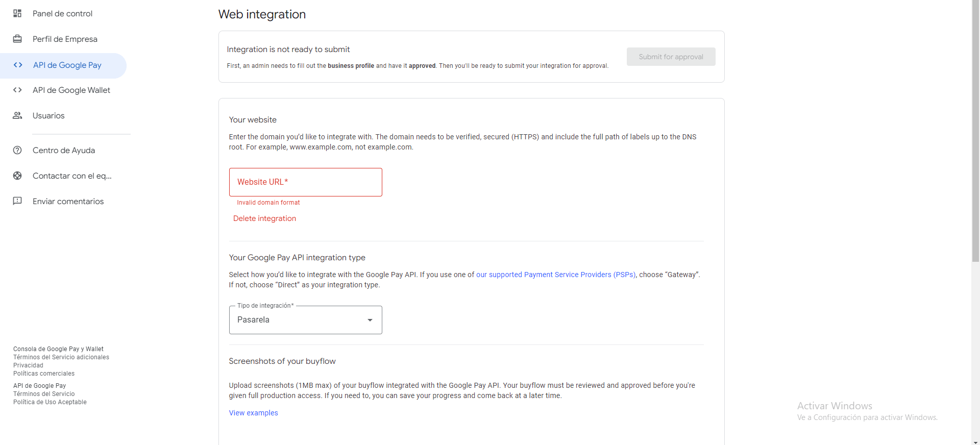Open Panel de control in sidebar
The height and width of the screenshot is (445, 980).
click(63, 14)
